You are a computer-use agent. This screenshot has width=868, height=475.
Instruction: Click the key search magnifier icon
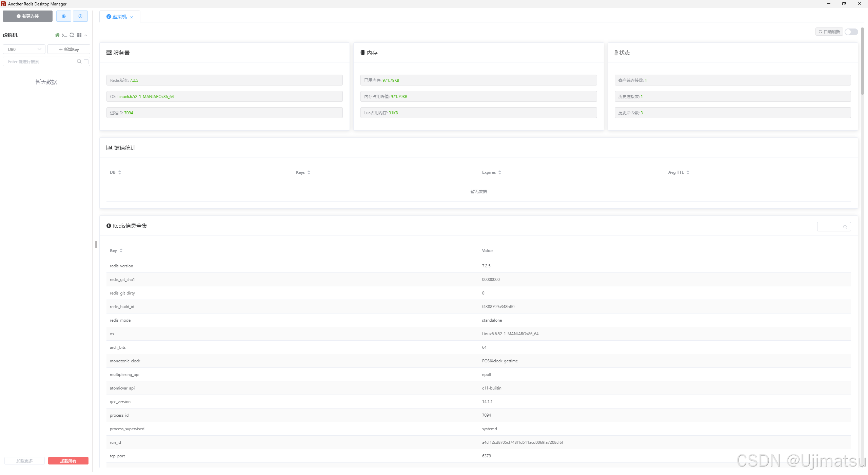click(x=79, y=61)
